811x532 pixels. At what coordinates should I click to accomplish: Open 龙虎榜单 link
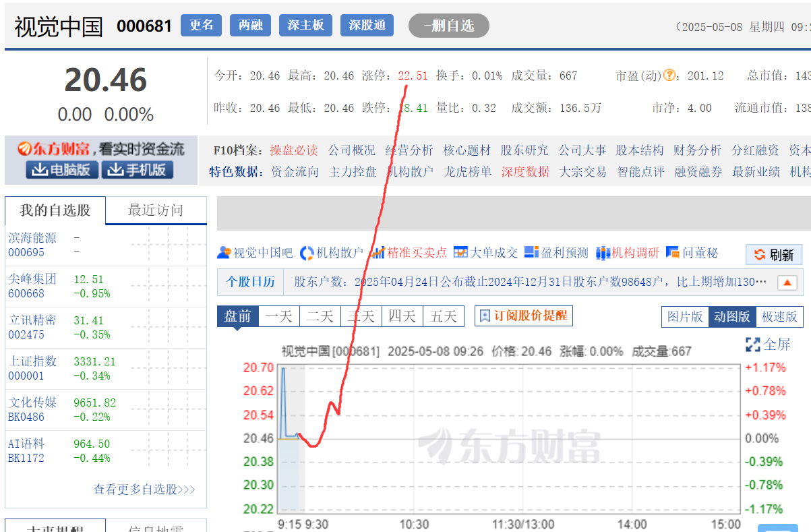[x=467, y=172]
